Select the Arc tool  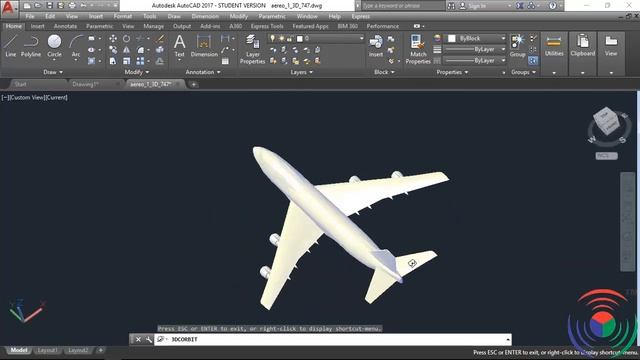pos(76,46)
